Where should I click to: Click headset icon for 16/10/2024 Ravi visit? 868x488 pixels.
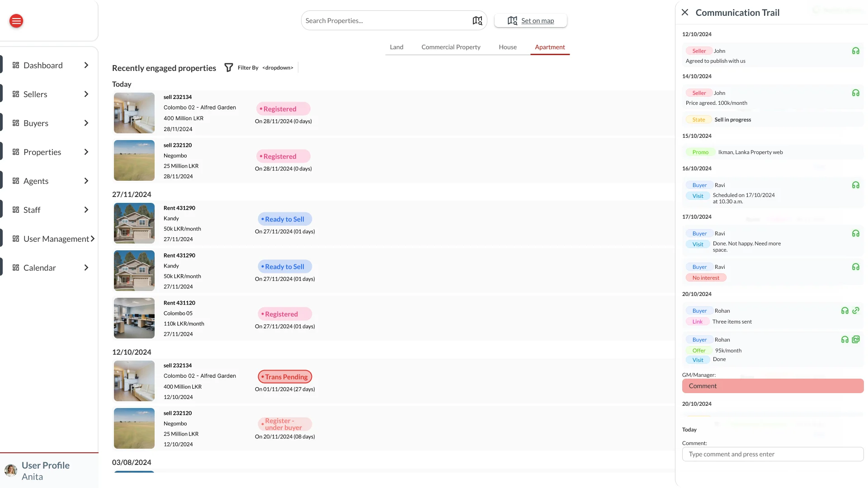point(856,185)
